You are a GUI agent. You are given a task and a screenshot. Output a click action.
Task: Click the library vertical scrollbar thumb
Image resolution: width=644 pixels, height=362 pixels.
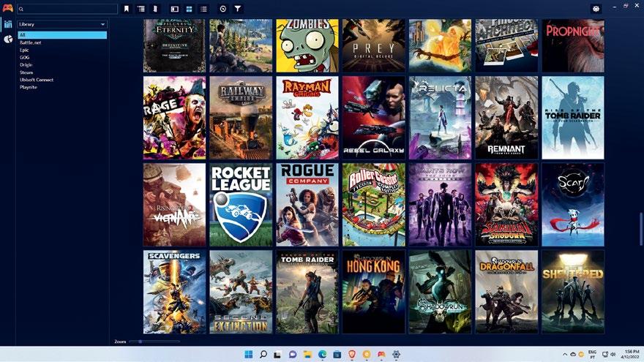(640, 229)
